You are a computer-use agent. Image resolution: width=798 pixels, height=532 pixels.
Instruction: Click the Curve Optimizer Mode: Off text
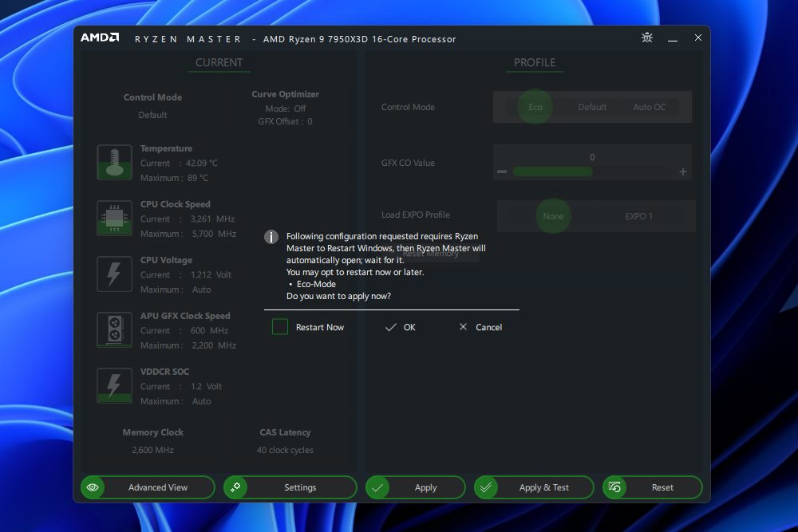pos(286,108)
